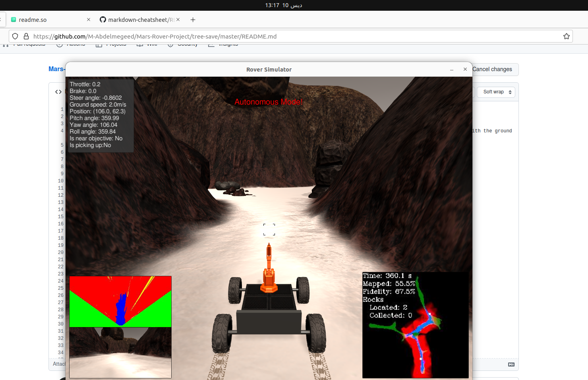Click the "Located: 2" rocks count

click(389, 307)
